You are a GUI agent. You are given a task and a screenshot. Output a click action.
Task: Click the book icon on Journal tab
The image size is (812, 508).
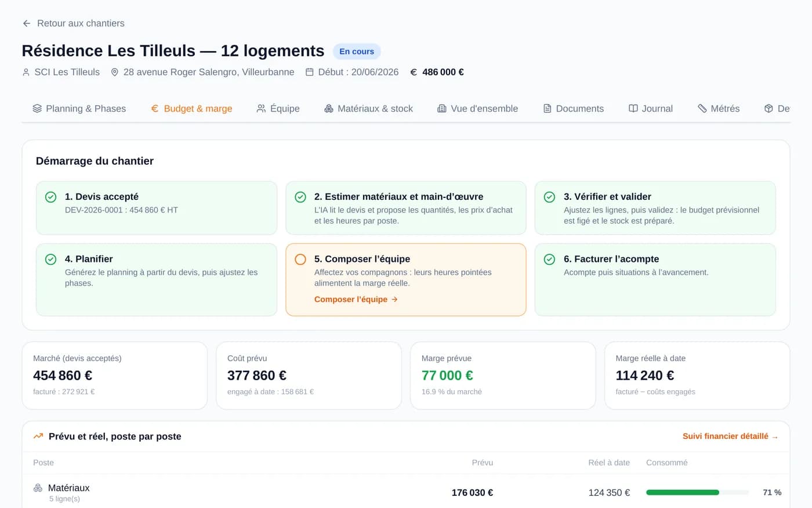tap(633, 109)
